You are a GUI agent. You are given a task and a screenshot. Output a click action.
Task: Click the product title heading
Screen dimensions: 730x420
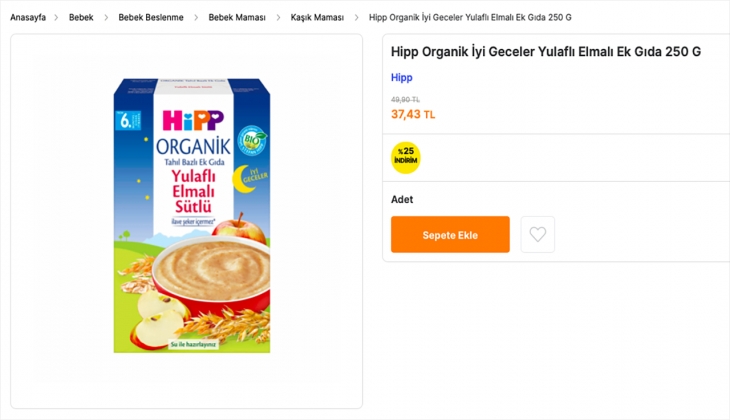tap(545, 52)
